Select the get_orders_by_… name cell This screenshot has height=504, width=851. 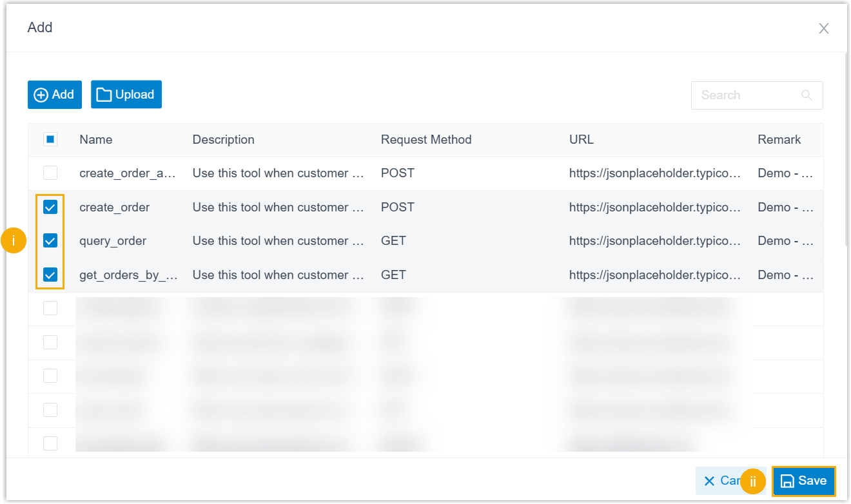128,275
